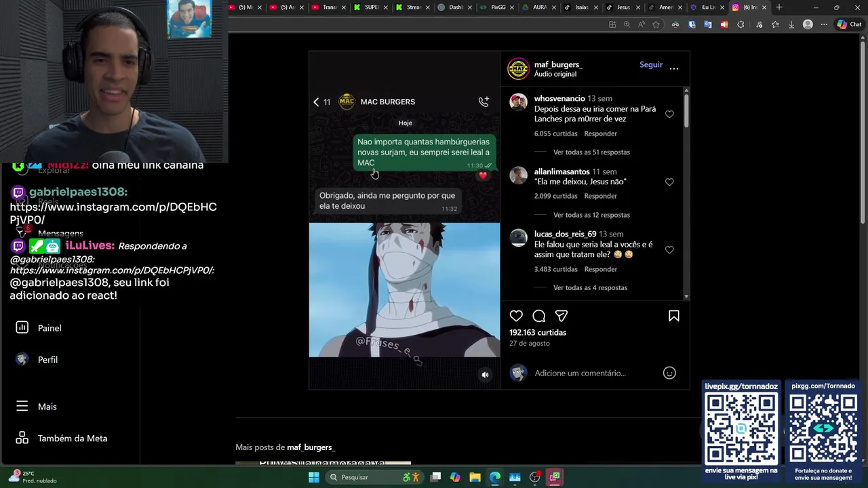Open the comment bubble icon under the post
Viewport: 868px width, 488px height.
(x=539, y=316)
